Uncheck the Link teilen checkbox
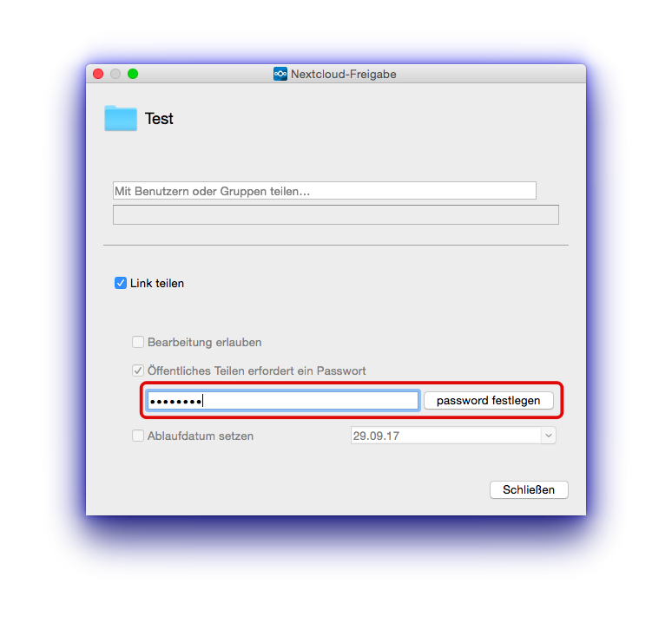 coord(121,283)
